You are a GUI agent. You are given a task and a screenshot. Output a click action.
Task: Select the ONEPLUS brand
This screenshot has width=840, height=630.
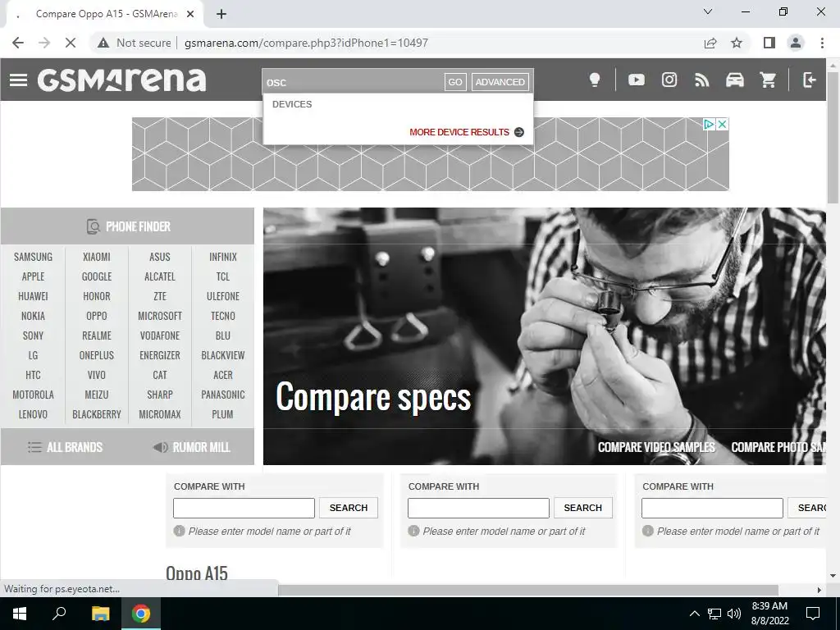[97, 355]
